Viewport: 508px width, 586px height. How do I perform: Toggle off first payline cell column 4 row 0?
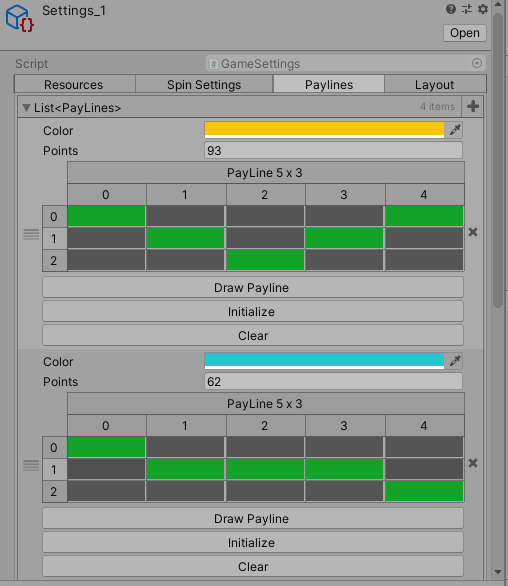pyautogui.click(x=424, y=216)
